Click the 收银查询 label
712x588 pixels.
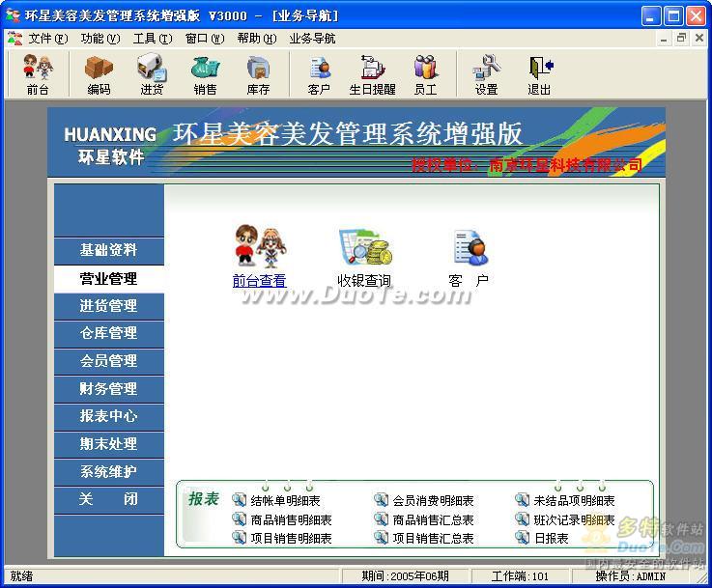[364, 281]
